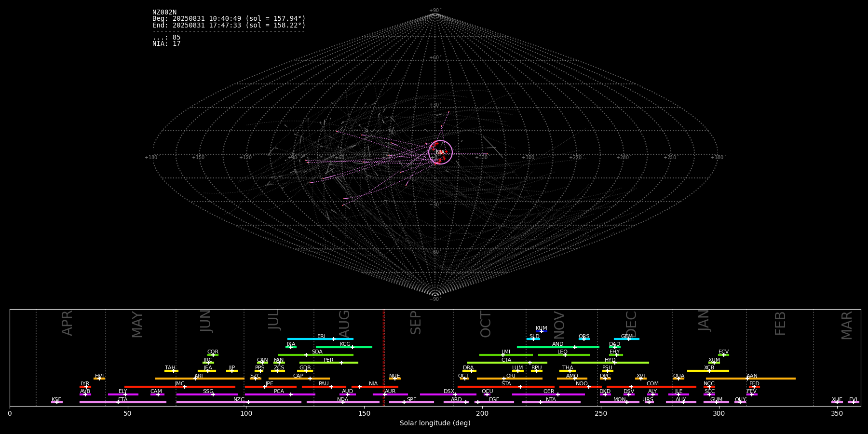Select the SLD shower label
The image size is (868, 434).
[x=534, y=337]
